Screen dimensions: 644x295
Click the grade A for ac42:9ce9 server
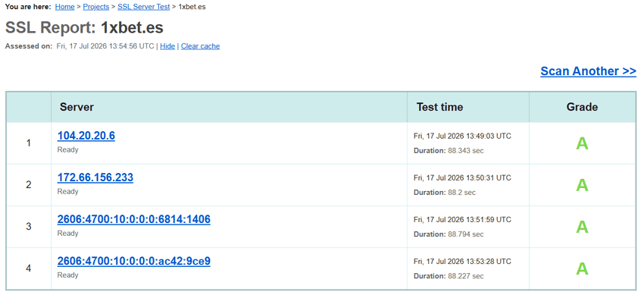click(x=582, y=269)
